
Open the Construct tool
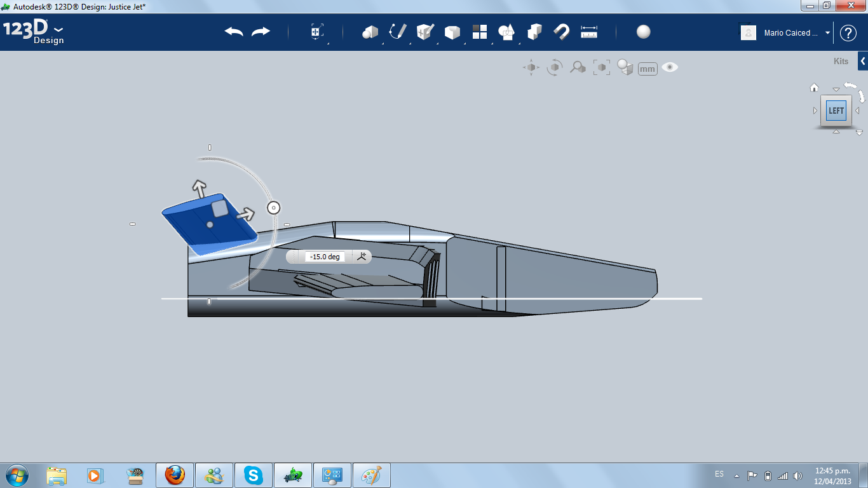pyautogui.click(x=424, y=32)
